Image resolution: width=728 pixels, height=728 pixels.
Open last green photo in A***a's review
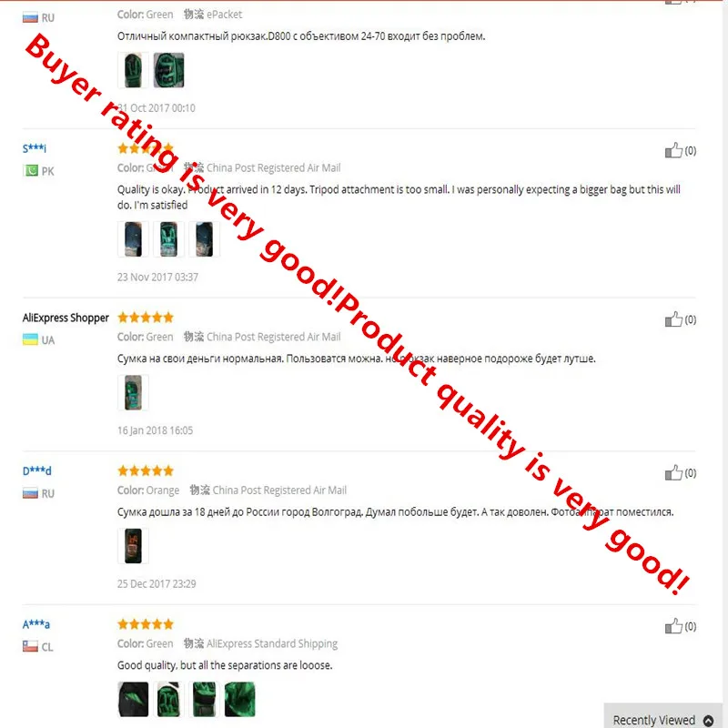pos(239,699)
